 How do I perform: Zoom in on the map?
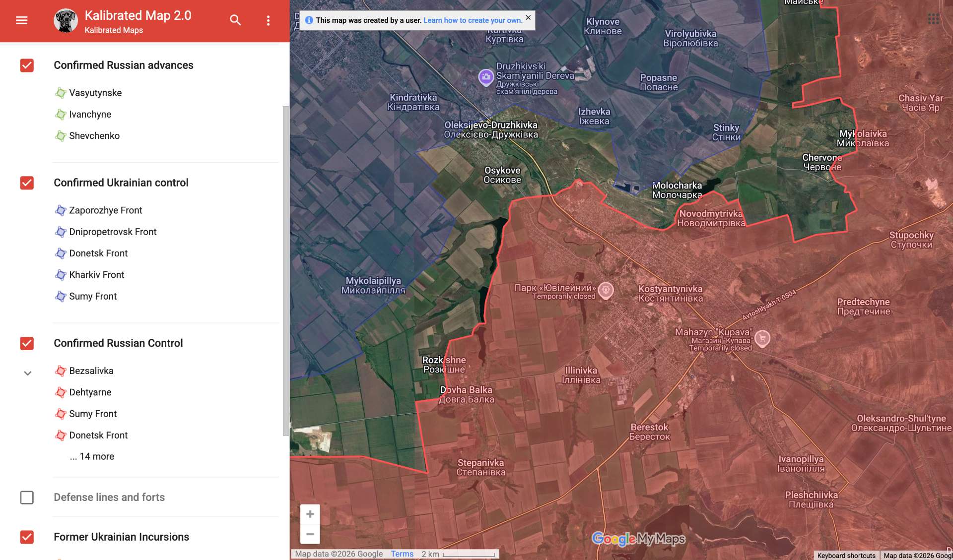(310, 514)
